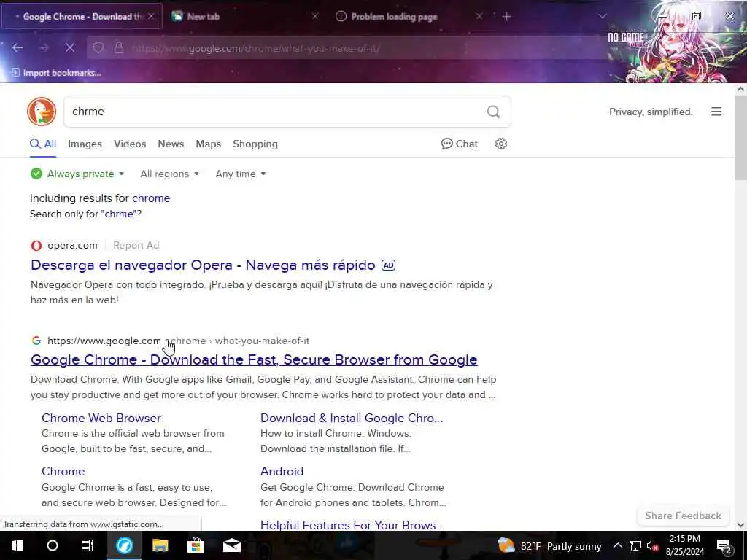The width and height of the screenshot is (747, 560).
Task: Open Download & Install Google Chro... sublink
Action: [352, 418]
